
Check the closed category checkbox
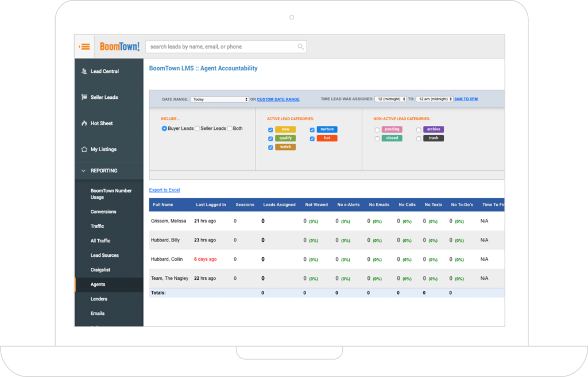click(x=377, y=139)
